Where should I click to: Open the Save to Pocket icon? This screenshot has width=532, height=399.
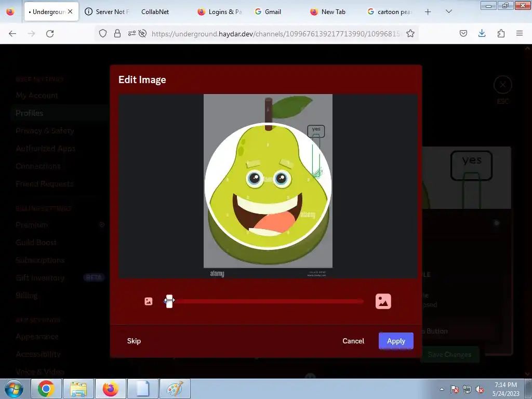coord(463,33)
